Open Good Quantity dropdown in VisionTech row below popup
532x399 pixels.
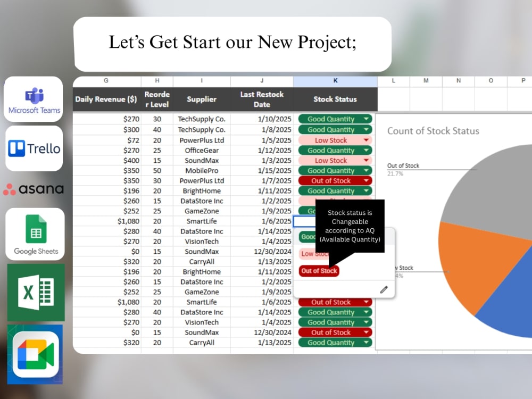pyautogui.click(x=366, y=322)
